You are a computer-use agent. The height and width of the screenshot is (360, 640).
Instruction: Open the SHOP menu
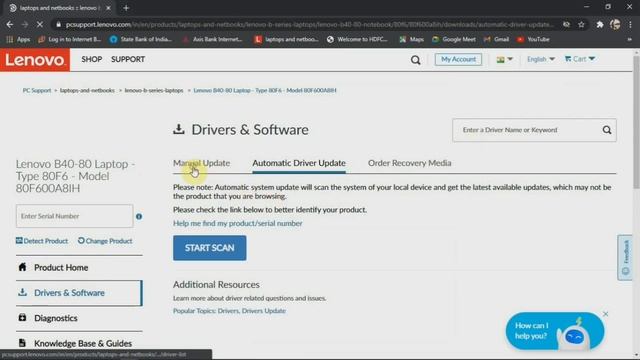[91, 59]
